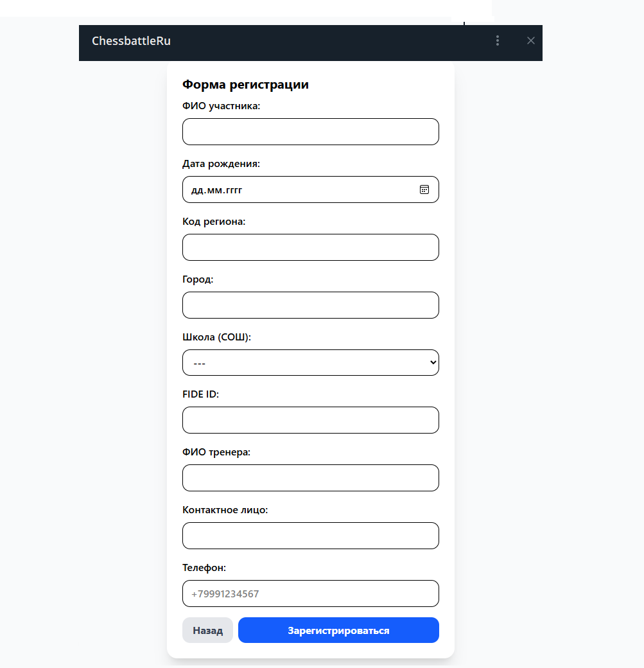Click the Форма регистрации heading
Viewport: 644px width, 668px height.
245,85
